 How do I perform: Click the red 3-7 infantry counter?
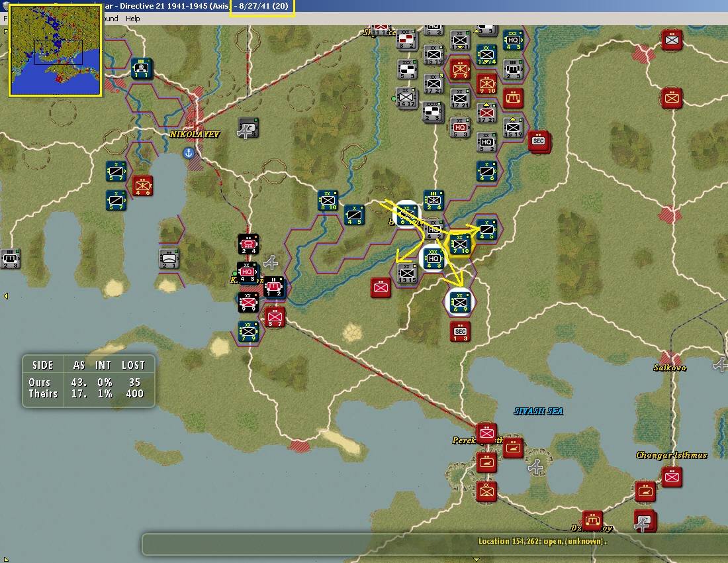pyautogui.click(x=275, y=317)
